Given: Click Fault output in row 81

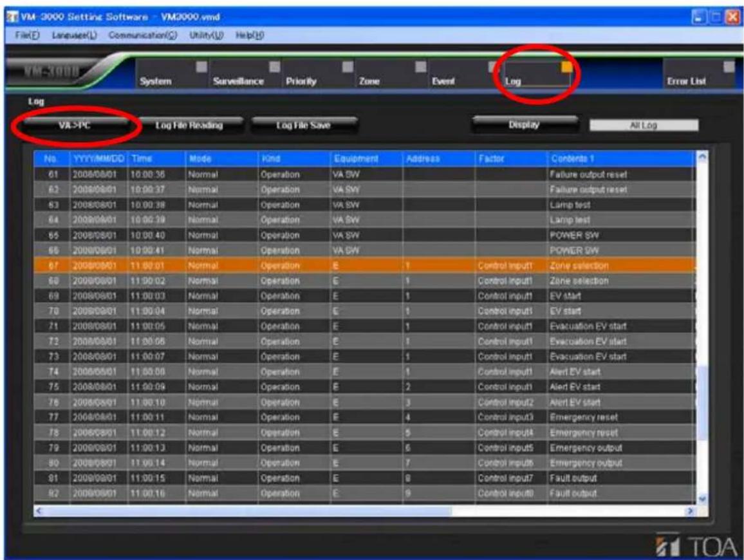Looking at the screenshot, I should (573, 478).
